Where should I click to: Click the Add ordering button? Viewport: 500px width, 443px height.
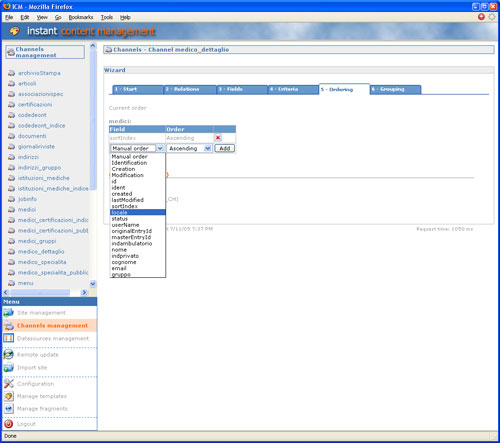pos(225,148)
